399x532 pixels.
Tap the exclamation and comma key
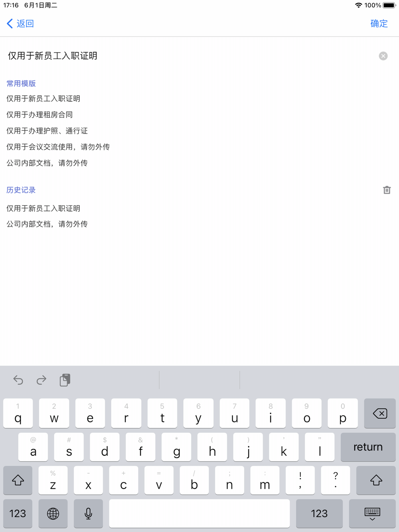pos(300,480)
